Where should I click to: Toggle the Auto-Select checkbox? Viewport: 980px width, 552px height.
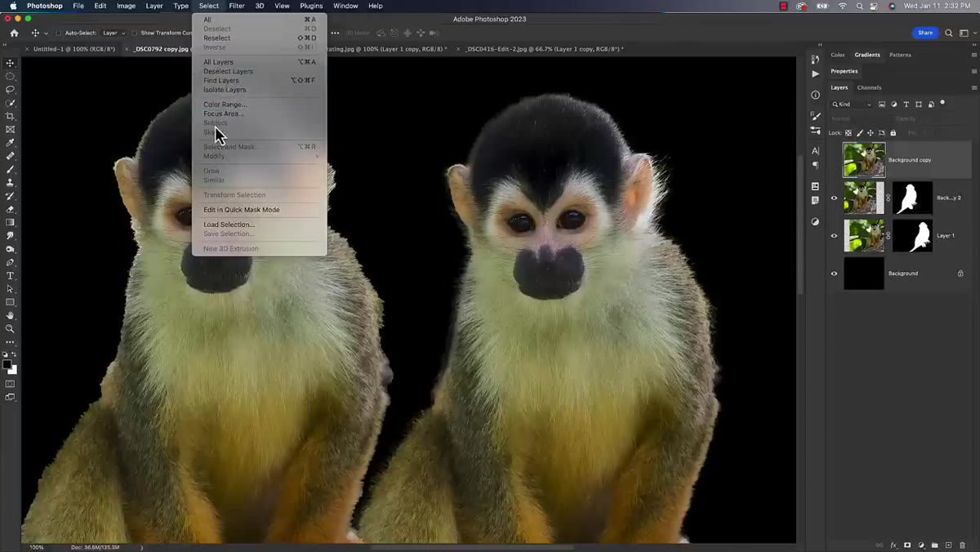(x=59, y=33)
